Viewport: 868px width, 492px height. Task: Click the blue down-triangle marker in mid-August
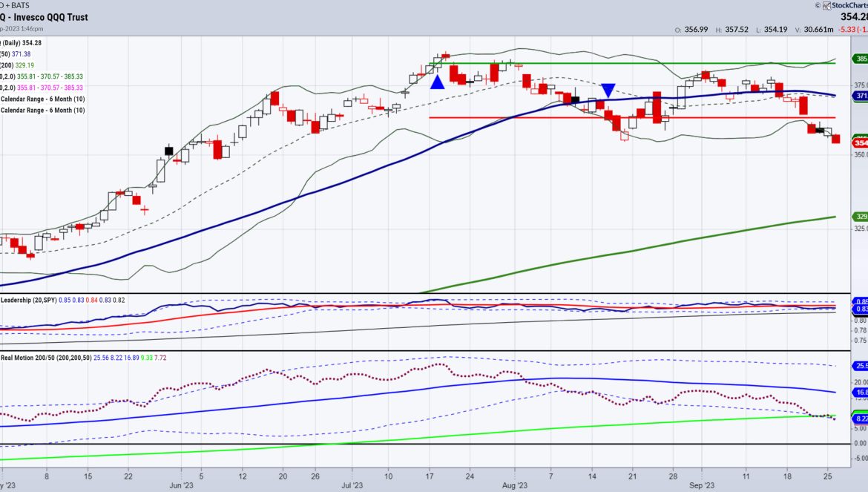[x=608, y=91]
